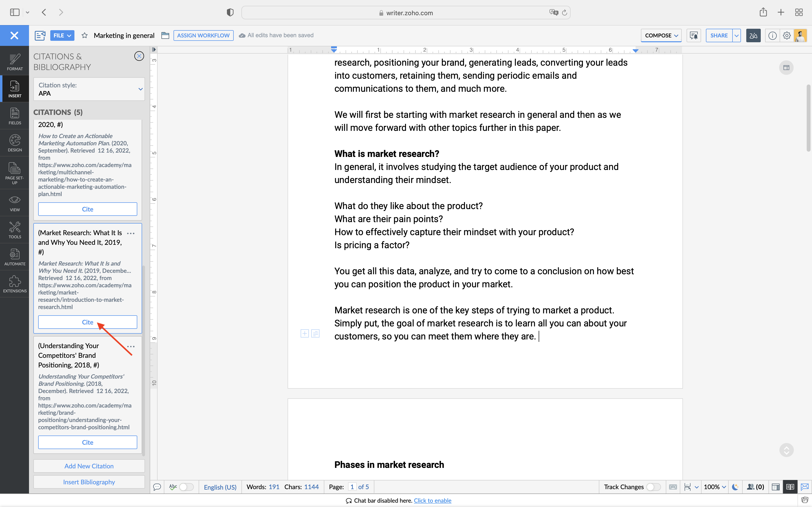
Task: Switch to reader view icon in status bar
Action: pos(790,487)
